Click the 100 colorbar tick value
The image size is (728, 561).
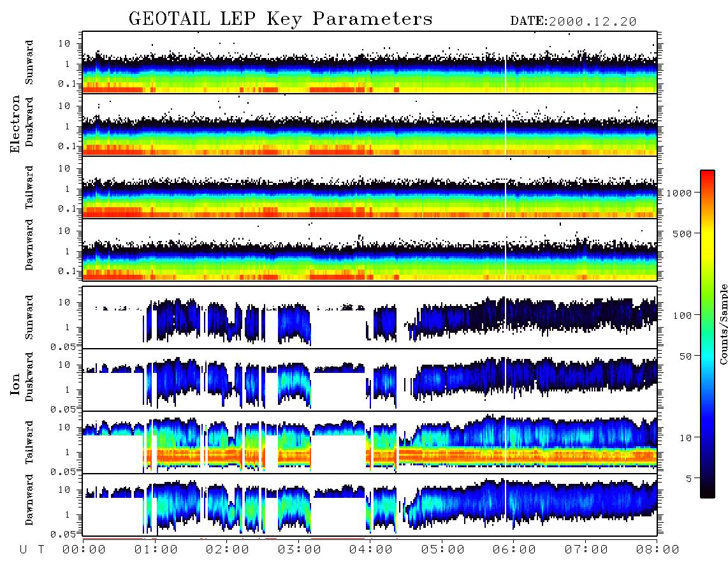click(x=682, y=316)
